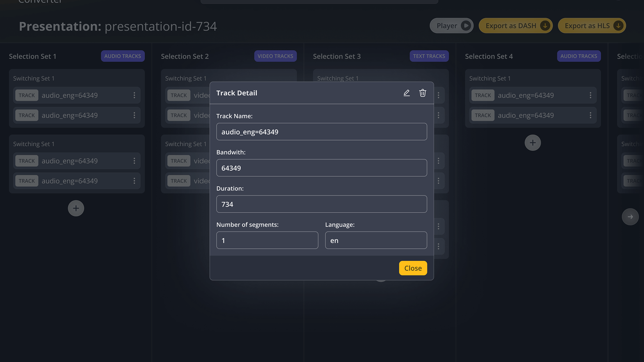This screenshot has width=644, height=362.
Task: Click the plus icon under Selection Set 1
Action: coord(76,208)
